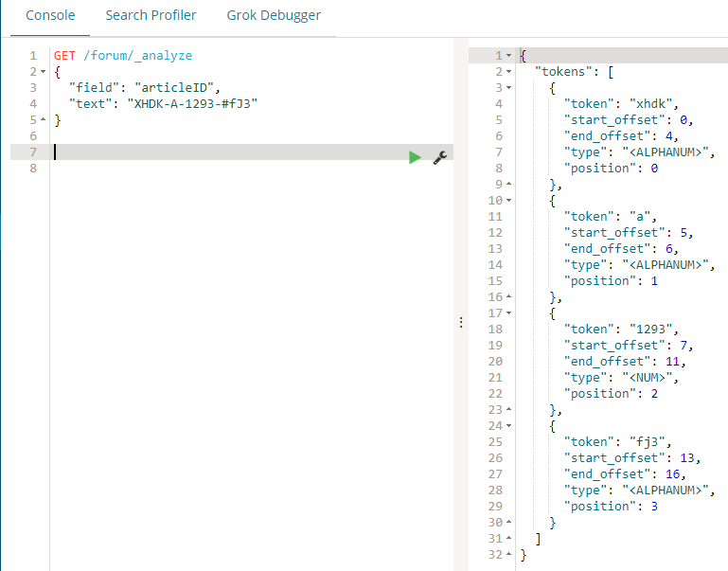This screenshot has width=728, height=571.
Task: Click the pane resize handle dots
Action: click(461, 322)
